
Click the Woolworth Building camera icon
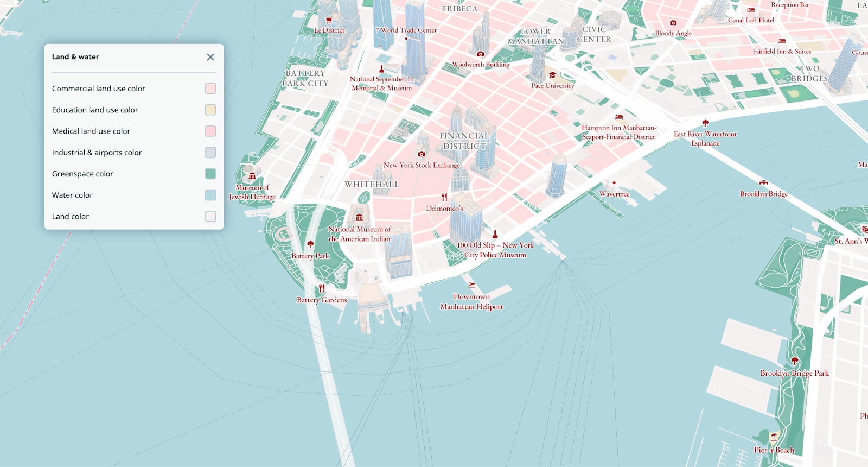point(480,54)
